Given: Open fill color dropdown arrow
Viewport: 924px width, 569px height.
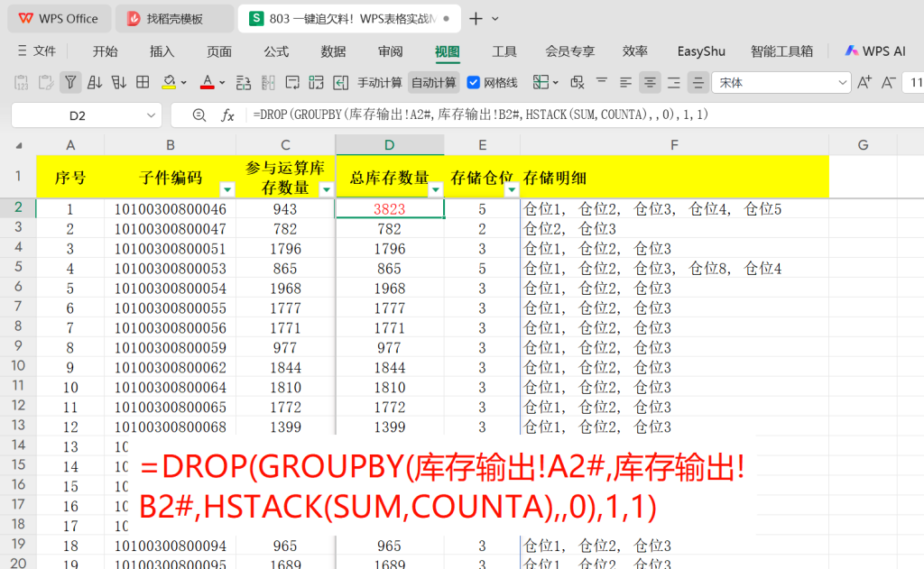Looking at the screenshot, I should (184, 83).
